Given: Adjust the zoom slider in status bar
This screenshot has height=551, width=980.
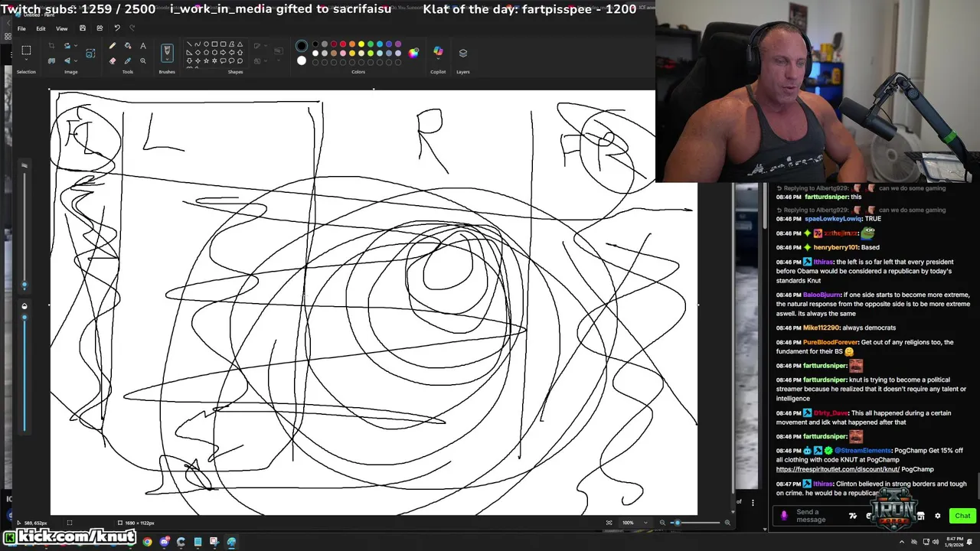Looking at the screenshot, I should 677,523.
